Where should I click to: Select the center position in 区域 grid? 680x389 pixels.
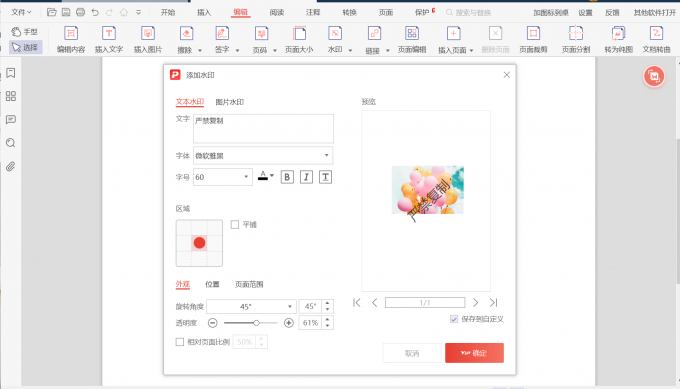(199, 243)
